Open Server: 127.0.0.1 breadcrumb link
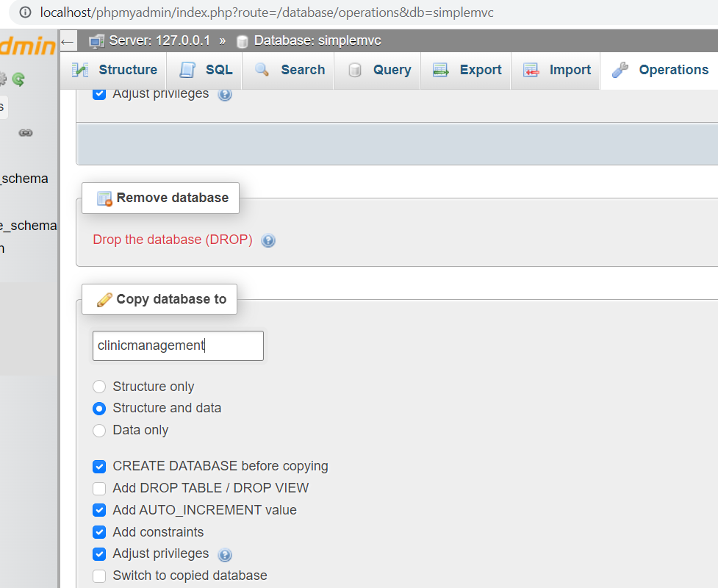The width and height of the screenshot is (718, 588). pyautogui.click(x=159, y=40)
